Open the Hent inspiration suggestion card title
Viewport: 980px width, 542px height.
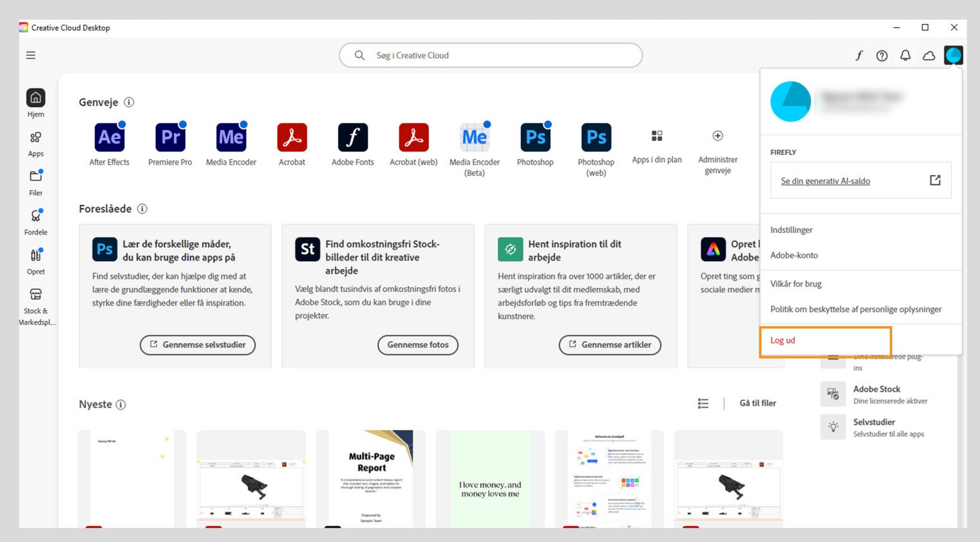click(x=575, y=251)
